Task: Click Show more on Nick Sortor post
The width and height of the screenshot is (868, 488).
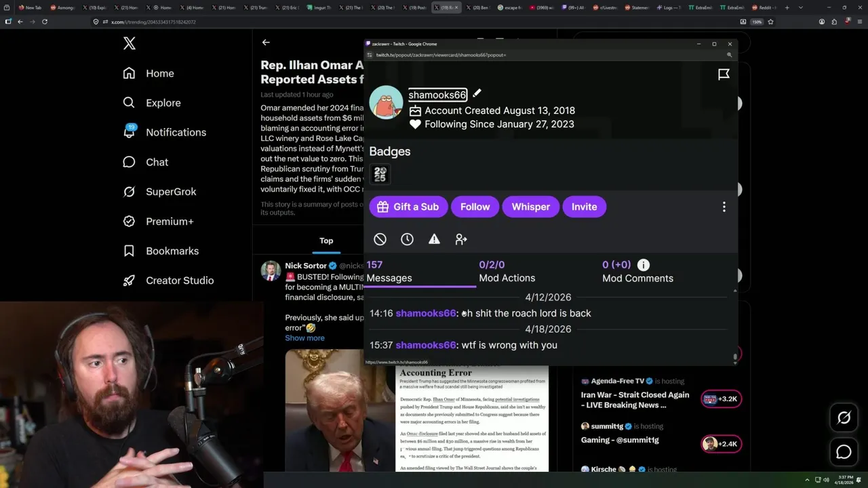Action: coord(304,338)
